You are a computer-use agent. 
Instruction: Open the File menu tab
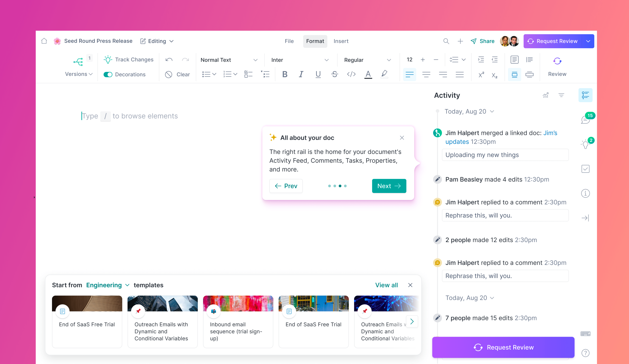[x=289, y=41]
